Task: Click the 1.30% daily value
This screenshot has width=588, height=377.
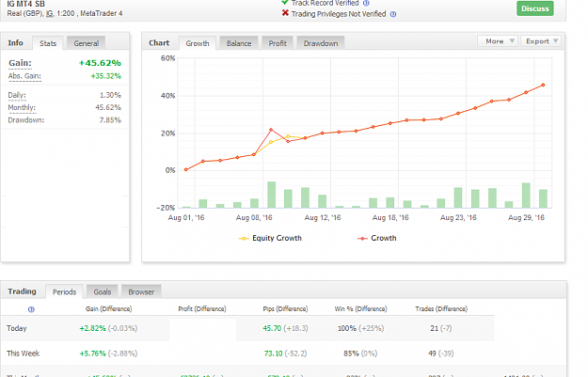Action: pyautogui.click(x=110, y=95)
